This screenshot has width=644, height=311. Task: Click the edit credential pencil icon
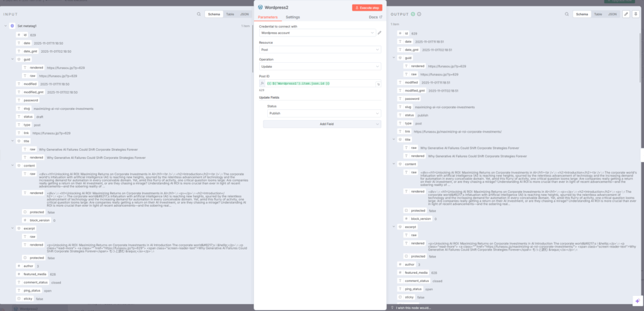click(379, 32)
